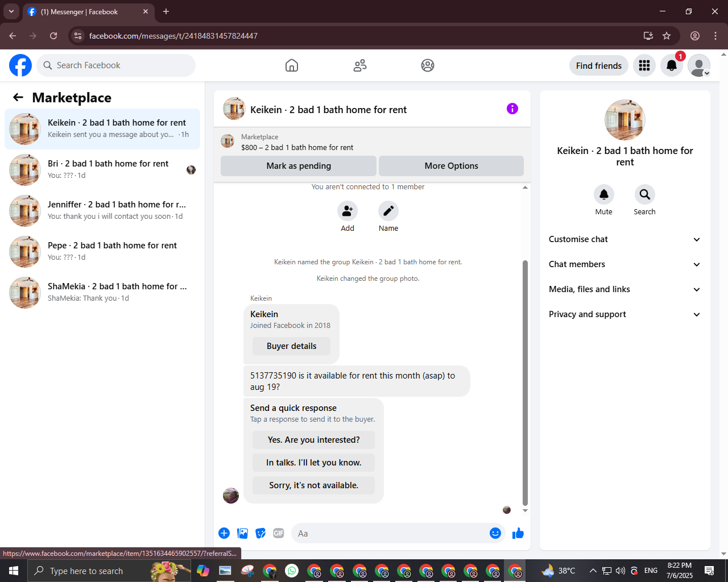
Task: Expand Customise chat section
Action: (624, 239)
